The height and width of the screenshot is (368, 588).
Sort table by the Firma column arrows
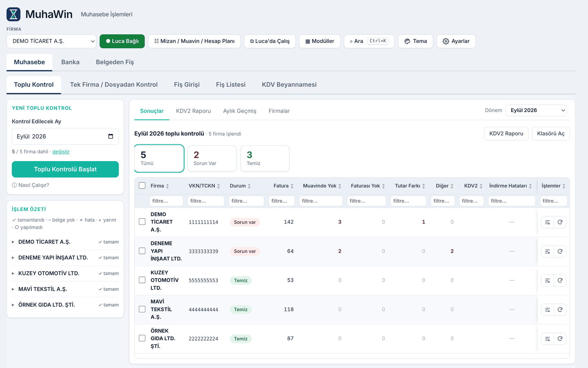click(x=167, y=186)
